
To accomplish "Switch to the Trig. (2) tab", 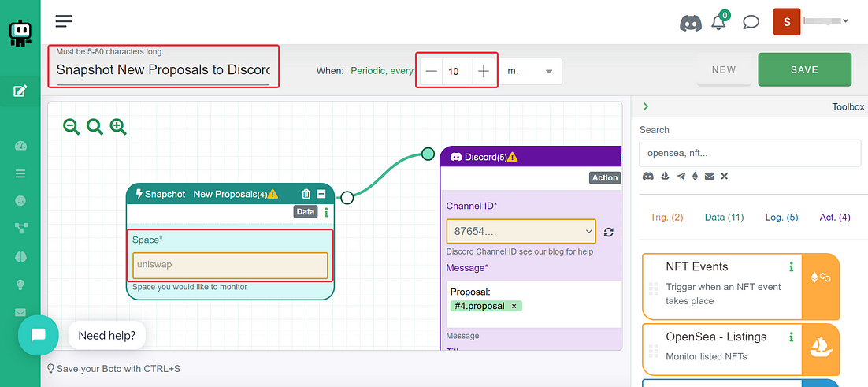I will [666, 218].
